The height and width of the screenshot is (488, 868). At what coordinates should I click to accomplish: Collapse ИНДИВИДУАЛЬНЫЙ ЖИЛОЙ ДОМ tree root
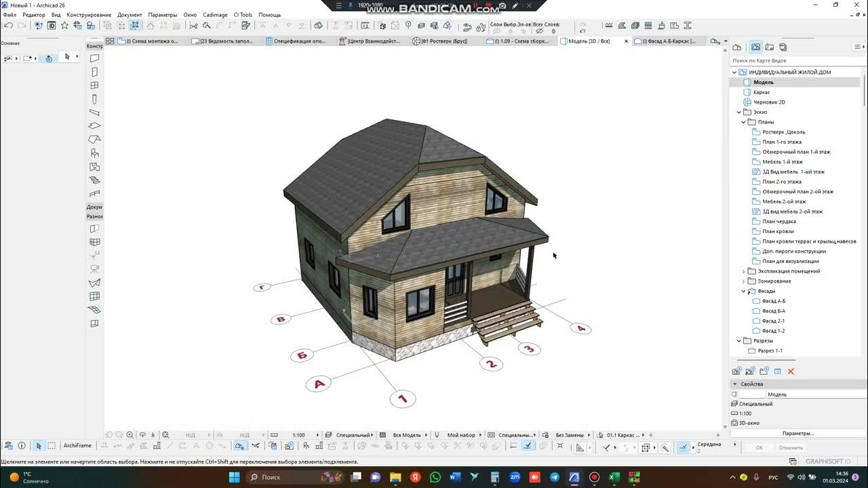click(734, 73)
